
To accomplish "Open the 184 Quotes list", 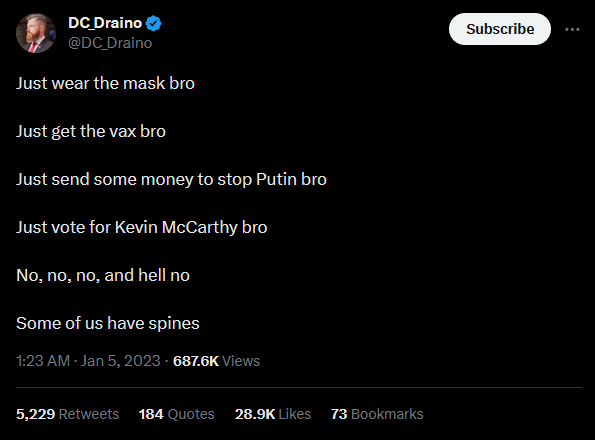I will [176, 414].
